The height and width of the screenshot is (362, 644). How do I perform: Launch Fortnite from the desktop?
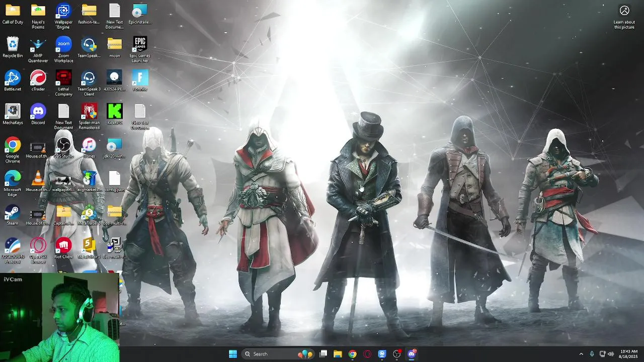(x=140, y=81)
